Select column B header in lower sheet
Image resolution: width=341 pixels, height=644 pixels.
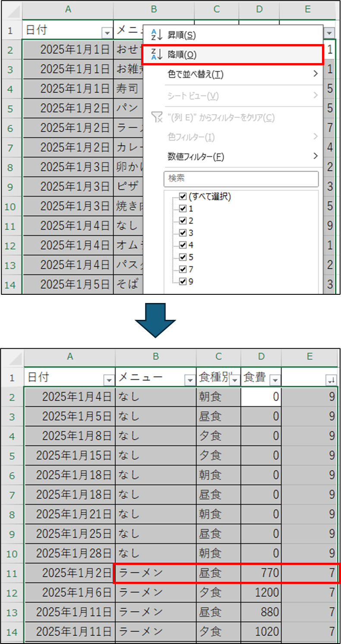click(x=156, y=356)
